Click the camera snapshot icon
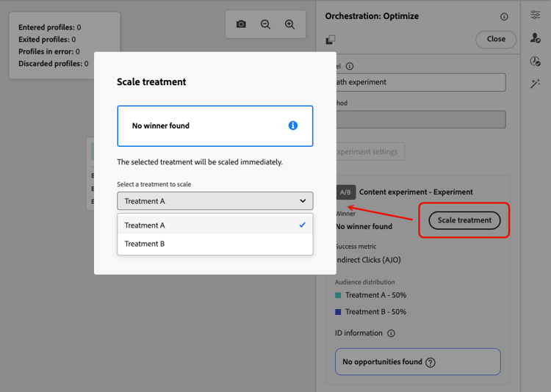 [x=241, y=24]
